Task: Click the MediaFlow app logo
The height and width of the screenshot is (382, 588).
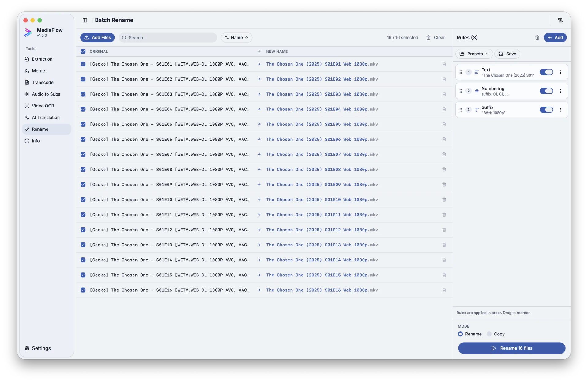Action: coord(28,32)
